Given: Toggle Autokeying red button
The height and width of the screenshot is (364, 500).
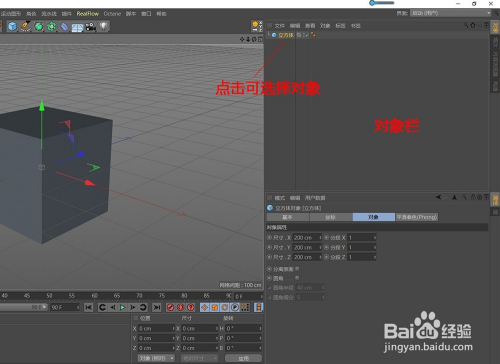Looking at the screenshot, I should click(181, 307).
